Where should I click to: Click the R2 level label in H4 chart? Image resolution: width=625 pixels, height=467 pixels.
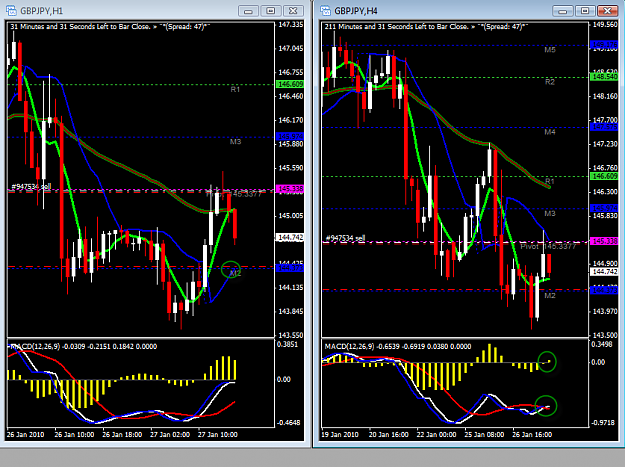coord(550,82)
